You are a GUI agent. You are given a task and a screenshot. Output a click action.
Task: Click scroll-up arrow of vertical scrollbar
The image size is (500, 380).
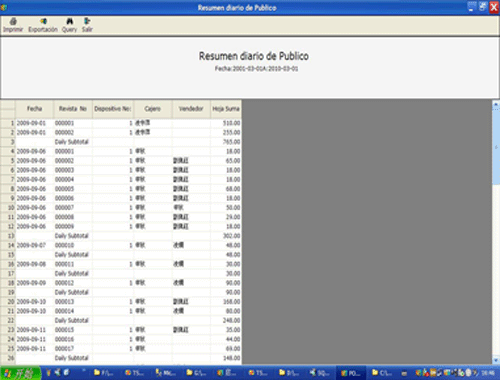click(496, 104)
